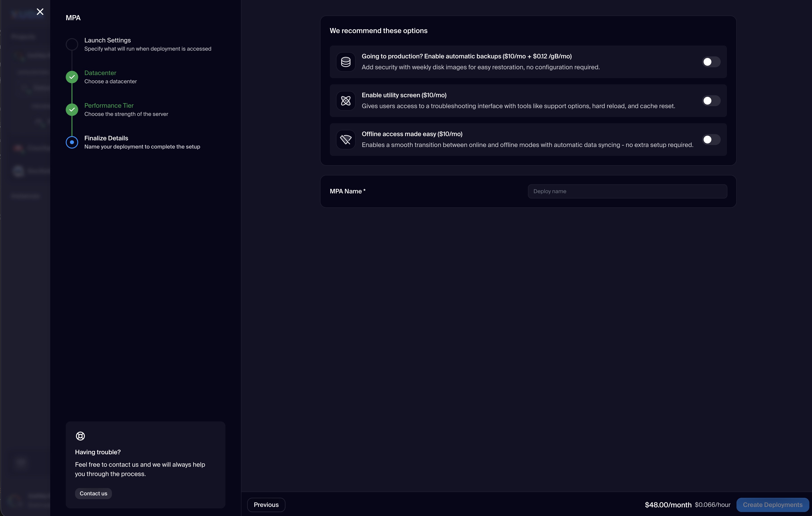Click the Performance Tier green checkmark icon
The image size is (812, 516).
[72, 110]
